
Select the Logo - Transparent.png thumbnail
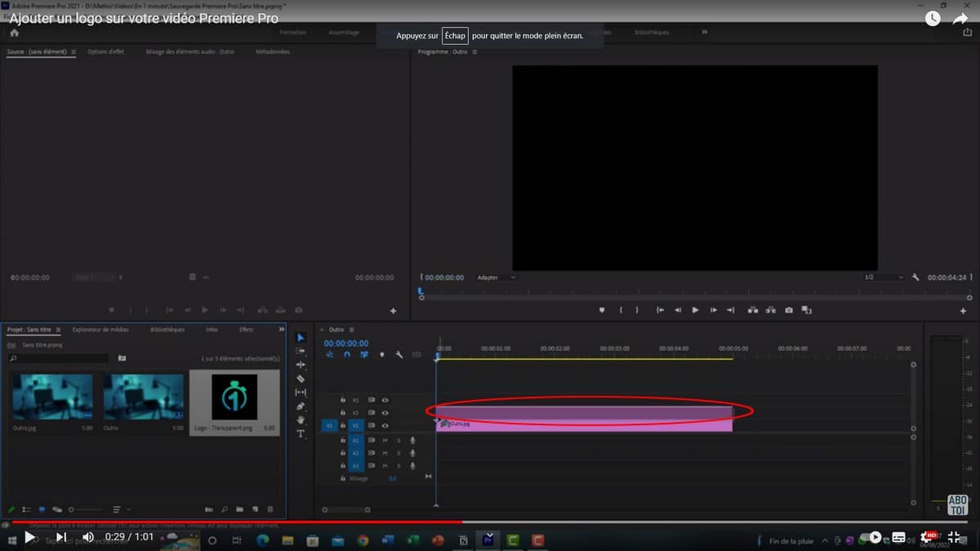tap(234, 398)
